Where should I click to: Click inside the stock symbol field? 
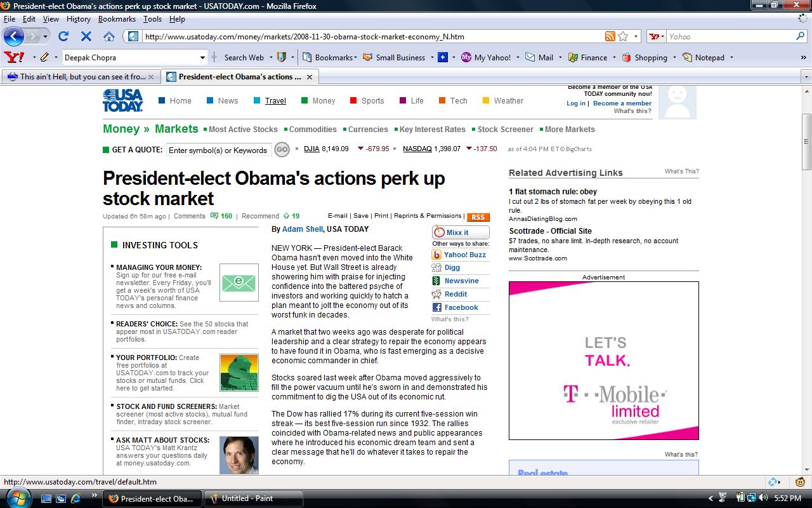coord(218,150)
